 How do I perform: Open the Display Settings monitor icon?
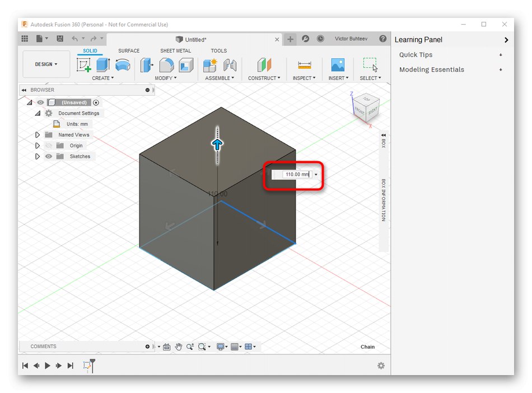tap(222, 347)
